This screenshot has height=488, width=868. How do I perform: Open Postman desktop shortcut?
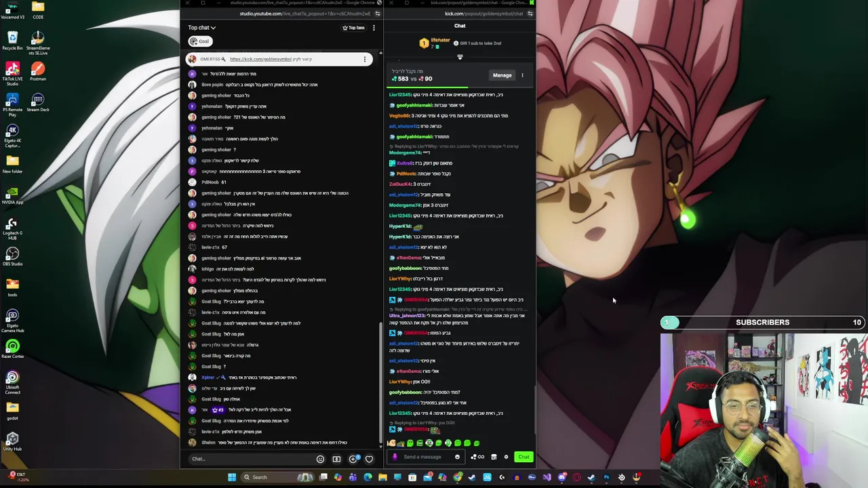pos(38,71)
